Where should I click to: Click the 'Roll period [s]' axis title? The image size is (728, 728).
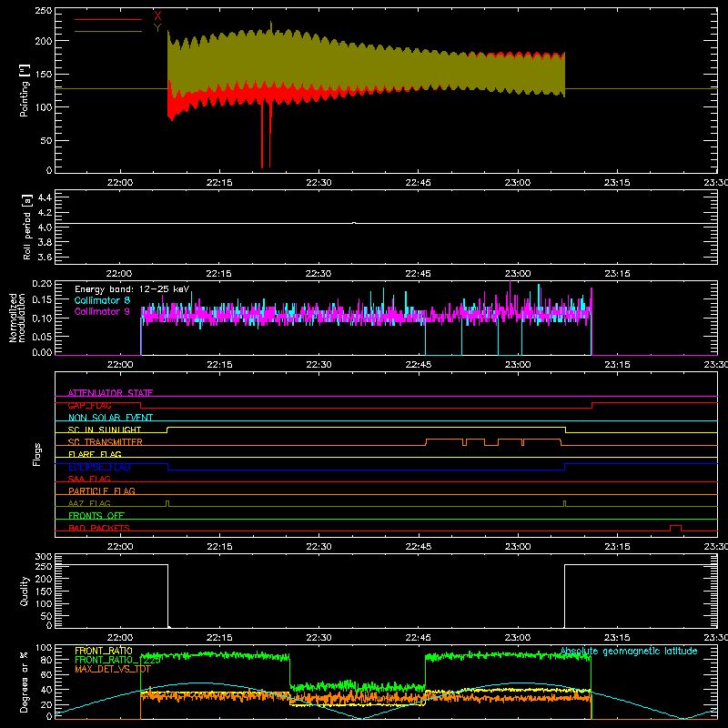pos(27,227)
